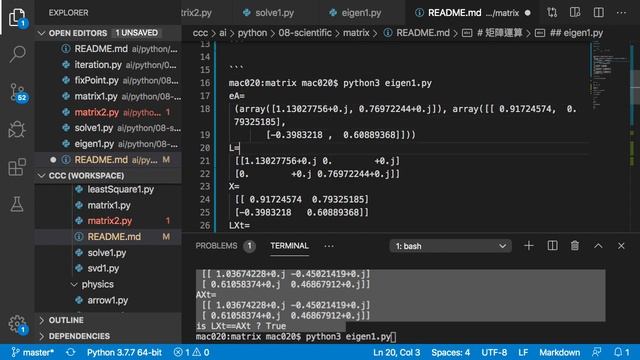The height and width of the screenshot is (360, 640).
Task: Open the 1: bash terminal selector dropdown
Action: pos(450,246)
